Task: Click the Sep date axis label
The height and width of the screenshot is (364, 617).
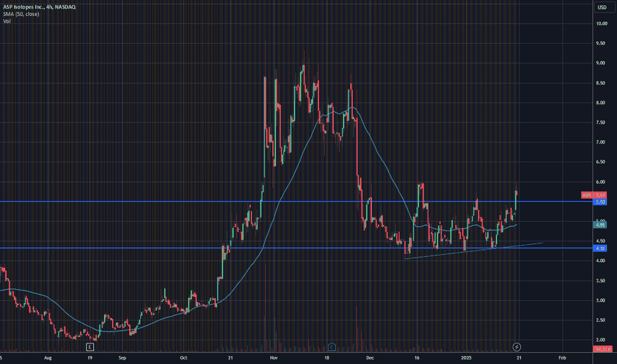Action: (122, 357)
